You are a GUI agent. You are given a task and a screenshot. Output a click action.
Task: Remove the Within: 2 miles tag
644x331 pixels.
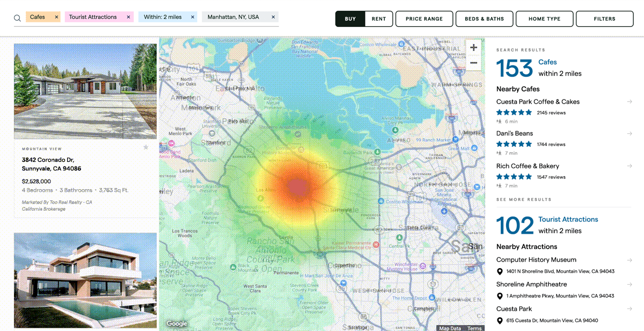(x=193, y=17)
